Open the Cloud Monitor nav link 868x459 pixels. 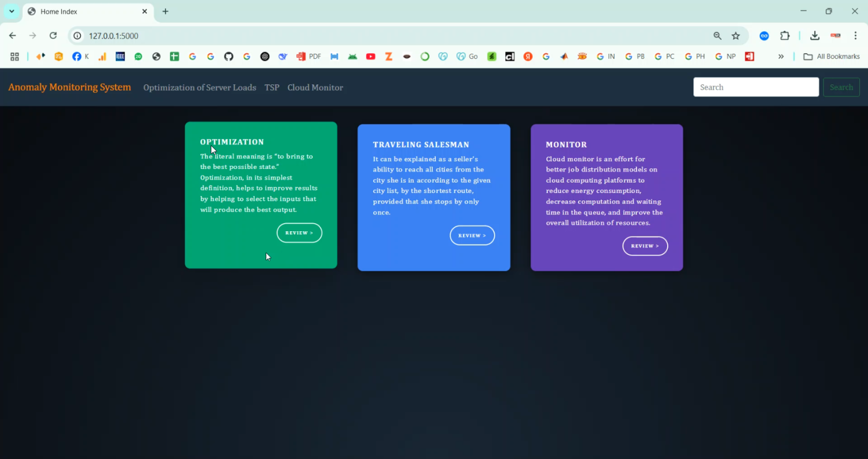pyautogui.click(x=315, y=88)
